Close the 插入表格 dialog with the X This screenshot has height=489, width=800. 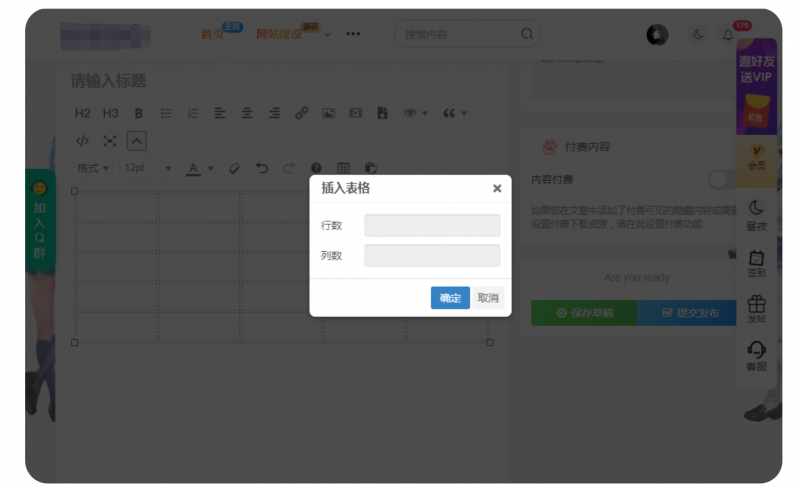pos(497,188)
